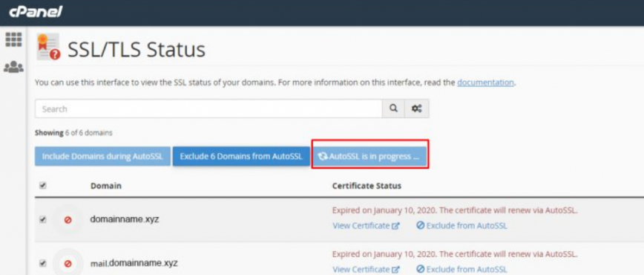Viewport: 644px width, 275px height.
Task: View Certificate for mail.domainname.xyz
Action: coord(366,269)
